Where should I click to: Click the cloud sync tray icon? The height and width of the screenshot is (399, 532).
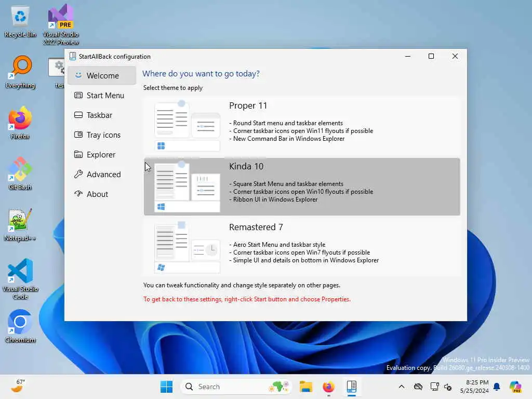(418, 387)
